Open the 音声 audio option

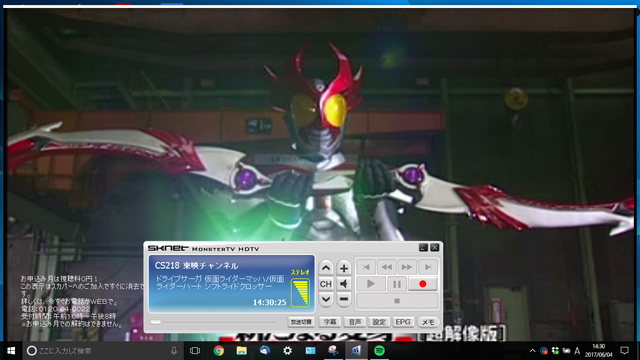click(354, 322)
